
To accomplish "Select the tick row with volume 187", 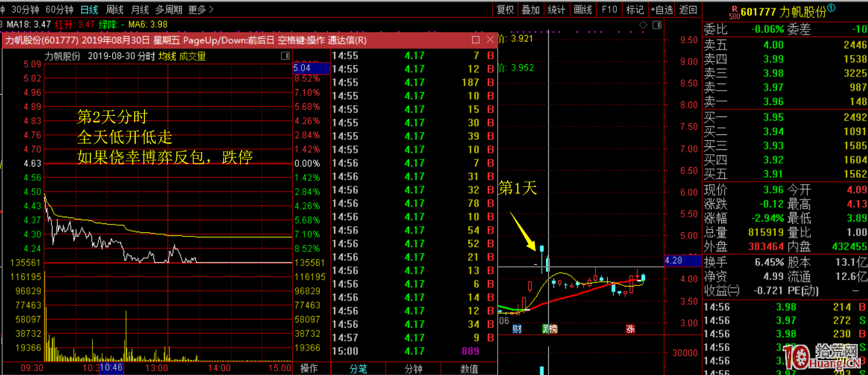I will coord(413,82).
